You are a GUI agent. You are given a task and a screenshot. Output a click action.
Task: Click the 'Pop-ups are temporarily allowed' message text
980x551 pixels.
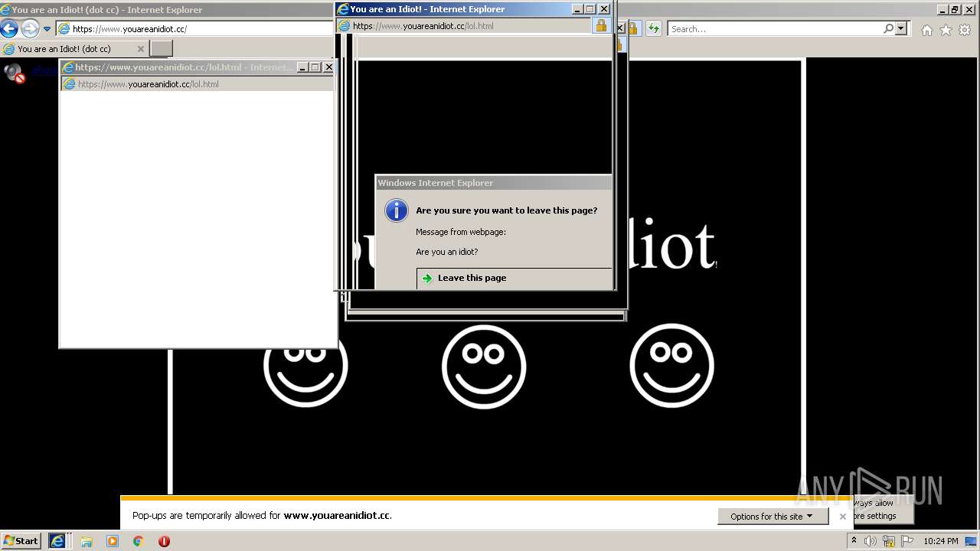262,516
